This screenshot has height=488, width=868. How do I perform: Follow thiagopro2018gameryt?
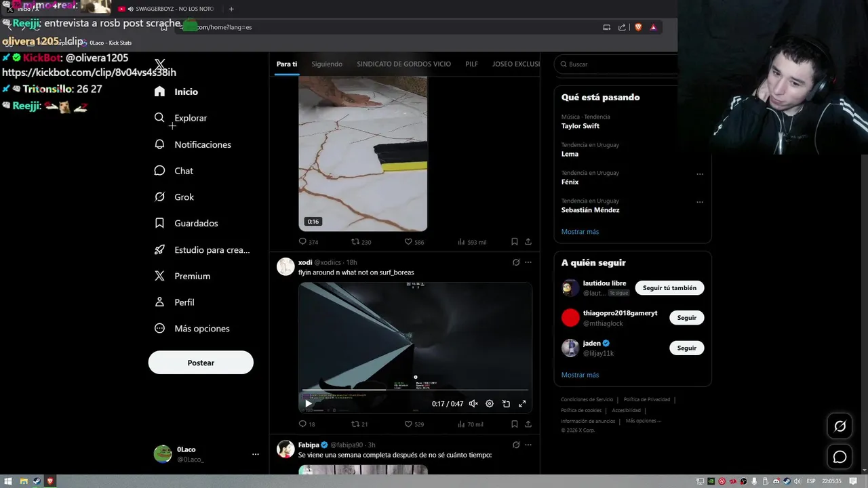(x=686, y=318)
